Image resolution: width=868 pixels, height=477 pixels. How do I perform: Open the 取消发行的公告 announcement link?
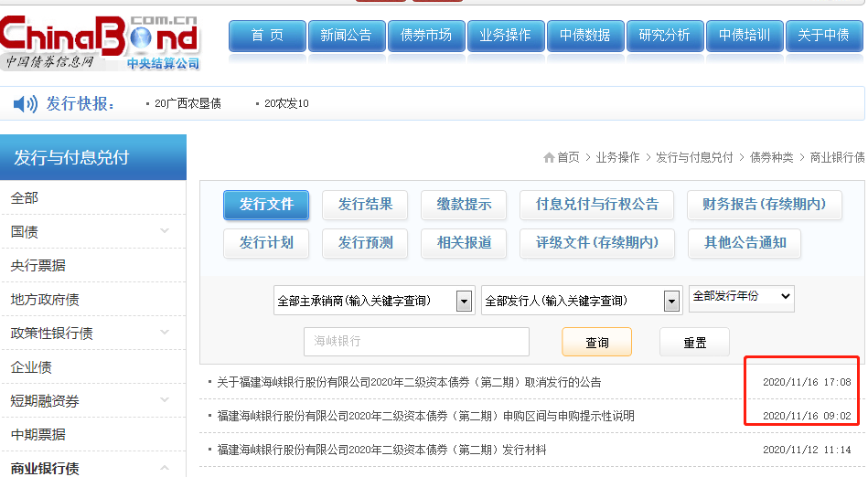409,382
